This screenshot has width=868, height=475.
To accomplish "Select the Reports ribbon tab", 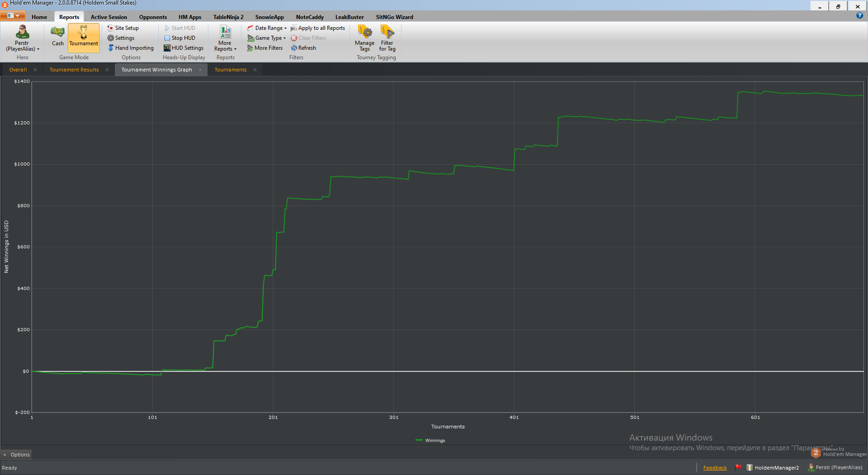I will pos(69,17).
